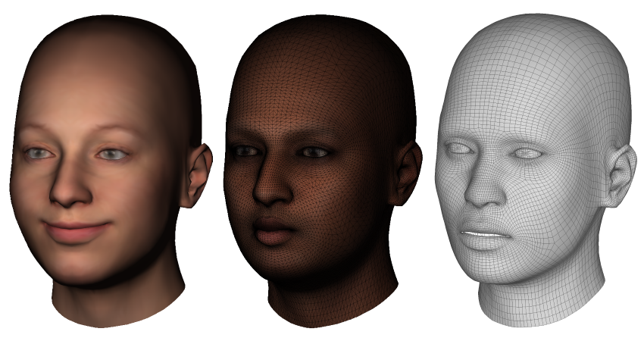
Task: Select the dark-skinned triangulated mesh head
Action: (323, 171)
